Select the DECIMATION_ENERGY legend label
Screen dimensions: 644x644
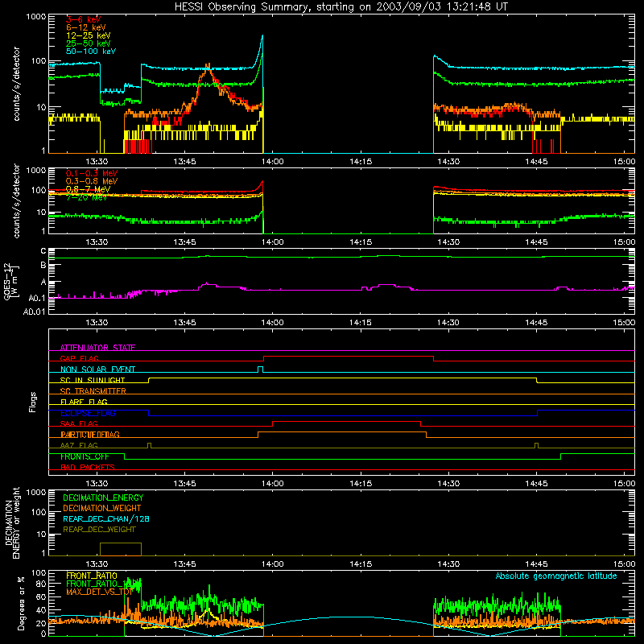[x=103, y=497]
